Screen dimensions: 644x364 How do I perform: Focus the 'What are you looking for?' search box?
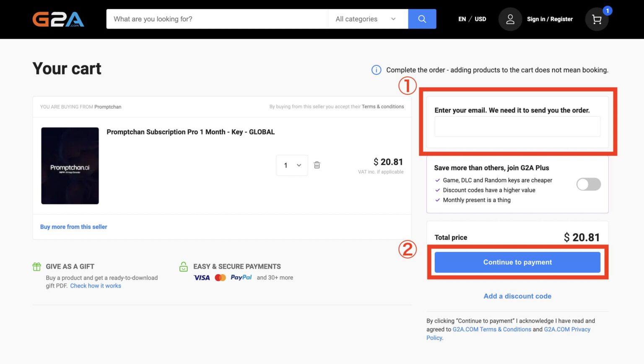click(x=217, y=19)
